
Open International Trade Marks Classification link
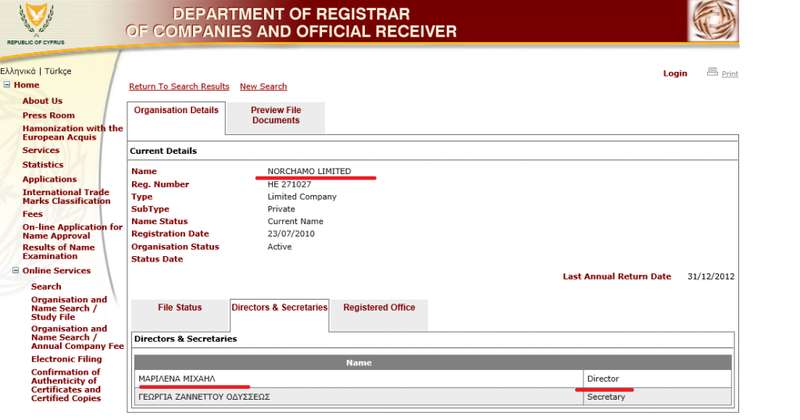pyautogui.click(x=66, y=196)
